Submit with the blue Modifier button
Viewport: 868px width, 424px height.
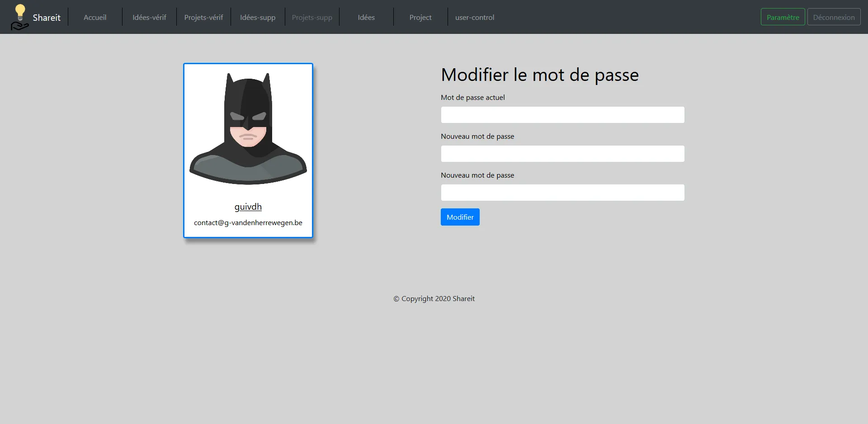click(460, 217)
